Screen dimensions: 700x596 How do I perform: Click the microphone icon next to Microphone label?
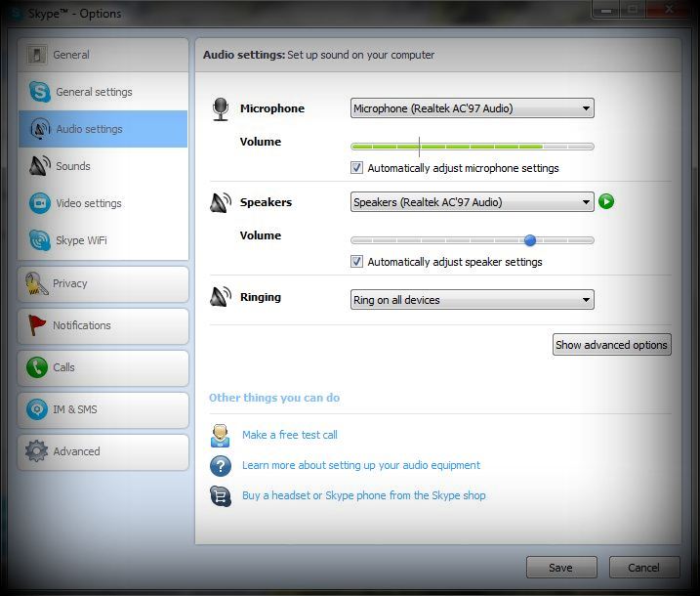tap(221, 109)
